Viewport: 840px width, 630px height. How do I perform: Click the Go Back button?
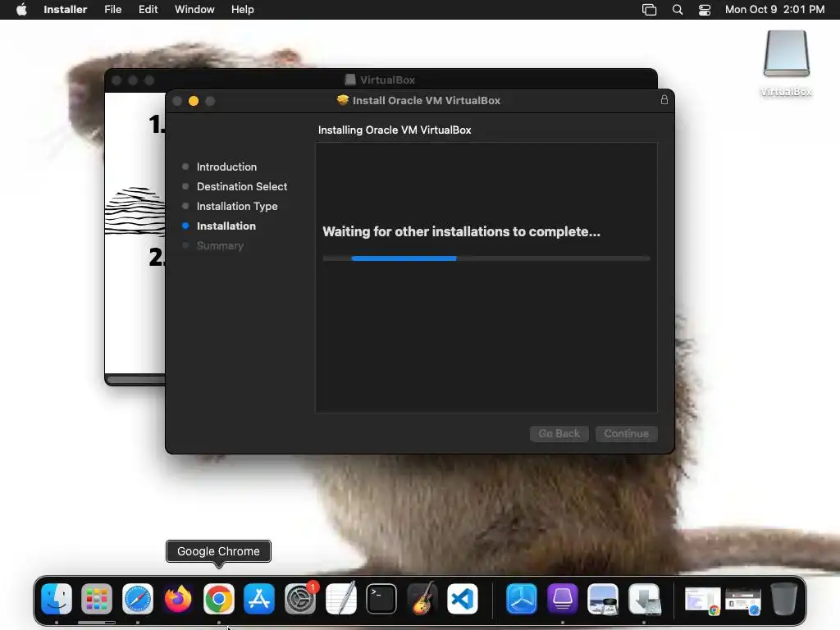(559, 433)
